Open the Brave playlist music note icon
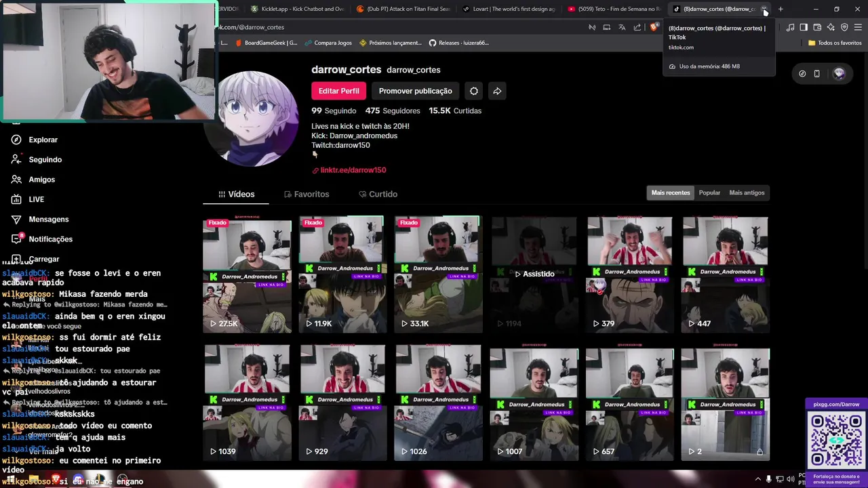 pos(790,27)
